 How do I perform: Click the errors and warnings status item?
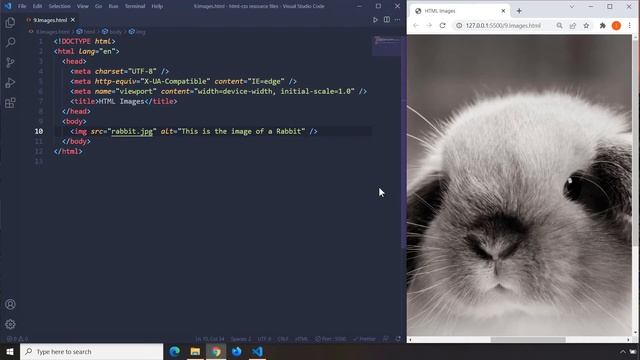coord(17,339)
